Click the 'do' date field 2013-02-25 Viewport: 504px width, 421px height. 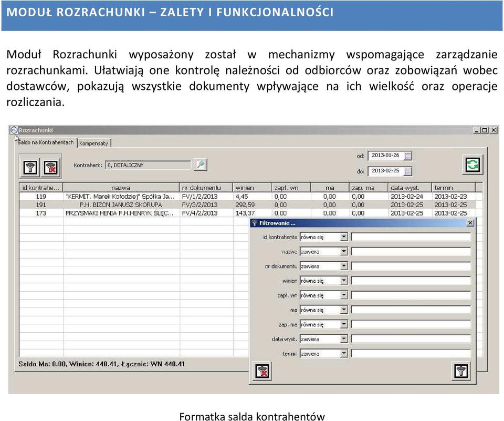point(385,171)
